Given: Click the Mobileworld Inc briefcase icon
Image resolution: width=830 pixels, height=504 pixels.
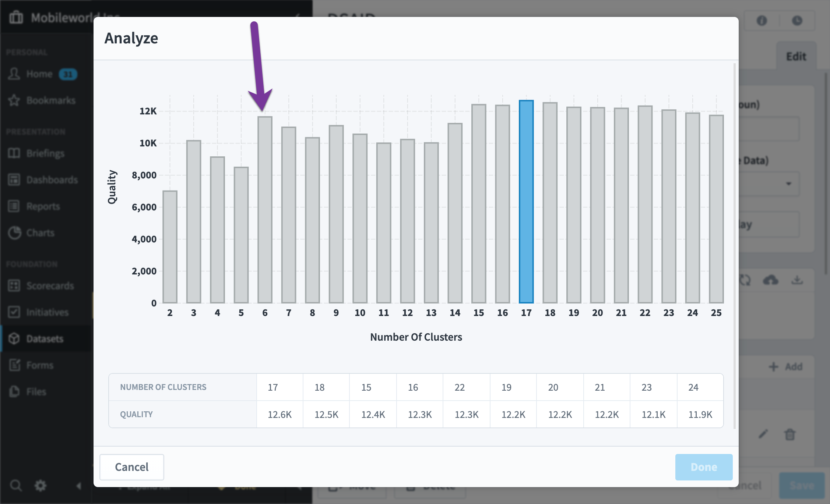Looking at the screenshot, I should coord(16,17).
